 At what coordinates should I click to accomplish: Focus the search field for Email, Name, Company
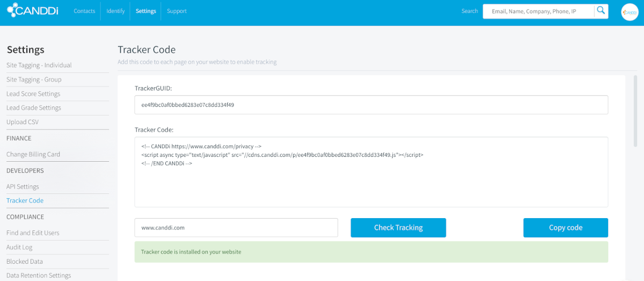[x=539, y=11]
